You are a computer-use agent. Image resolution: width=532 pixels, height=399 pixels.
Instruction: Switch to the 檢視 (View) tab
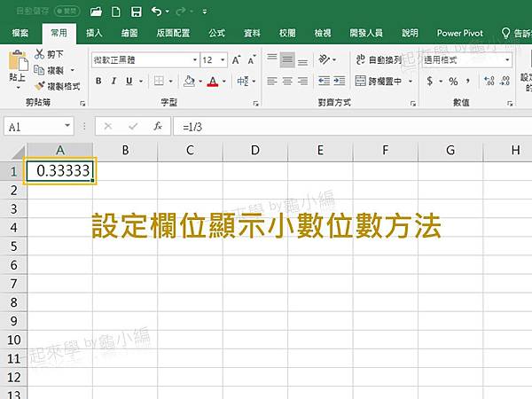tap(323, 33)
